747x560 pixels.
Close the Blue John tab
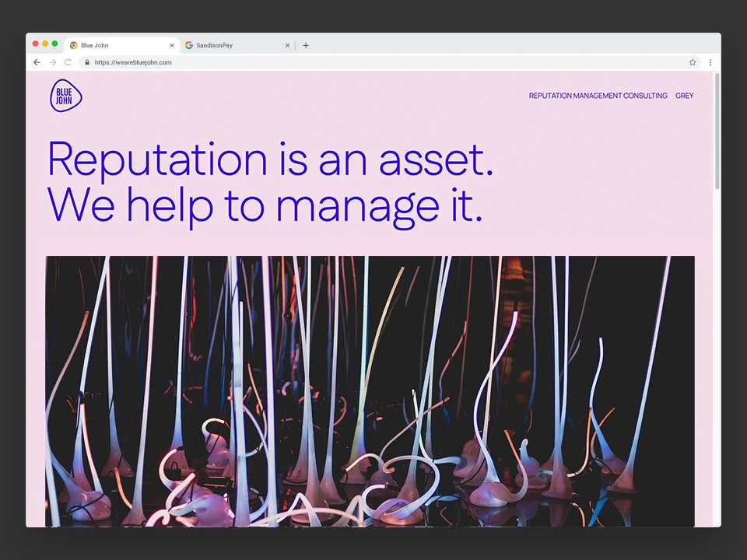(172, 45)
